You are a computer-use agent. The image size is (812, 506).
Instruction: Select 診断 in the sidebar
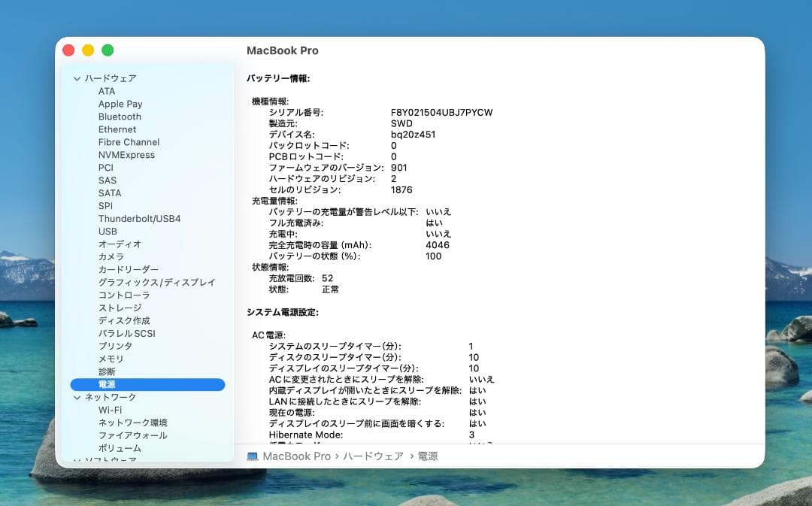coord(107,372)
